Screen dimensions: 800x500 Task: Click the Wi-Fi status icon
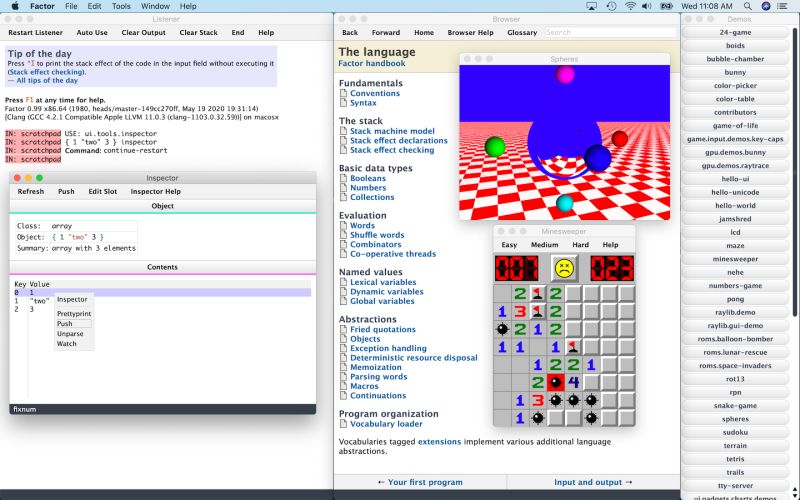[630, 6]
